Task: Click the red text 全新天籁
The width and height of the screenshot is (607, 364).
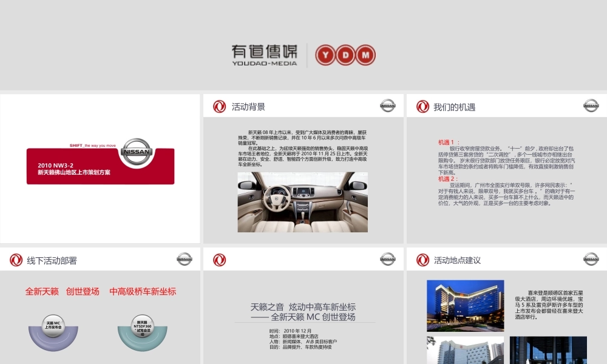Action: coord(42,291)
